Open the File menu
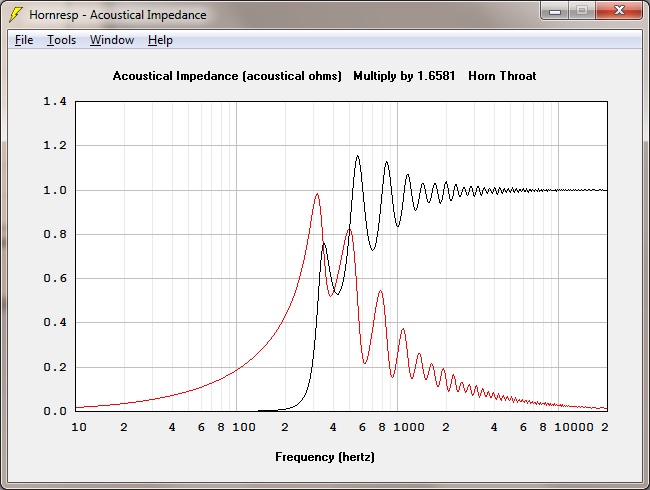This screenshot has width=650, height=490. point(24,40)
